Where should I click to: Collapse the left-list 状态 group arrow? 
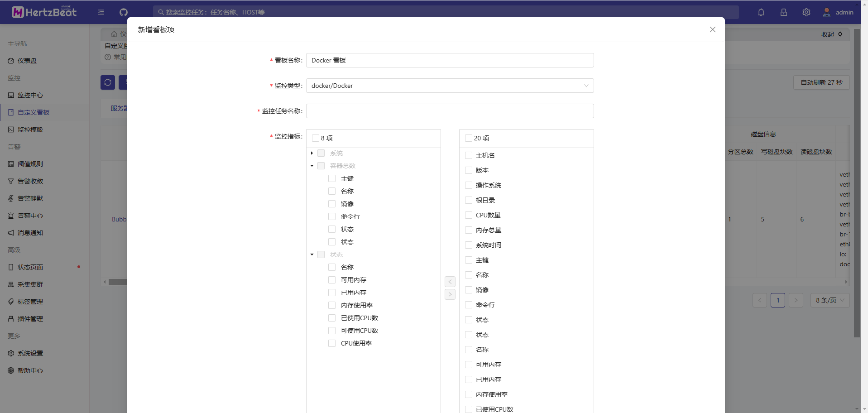point(312,255)
